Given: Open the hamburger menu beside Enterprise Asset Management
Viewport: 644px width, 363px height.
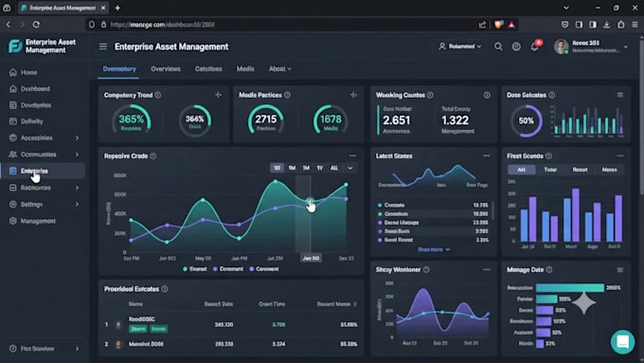Looking at the screenshot, I should tap(102, 46).
